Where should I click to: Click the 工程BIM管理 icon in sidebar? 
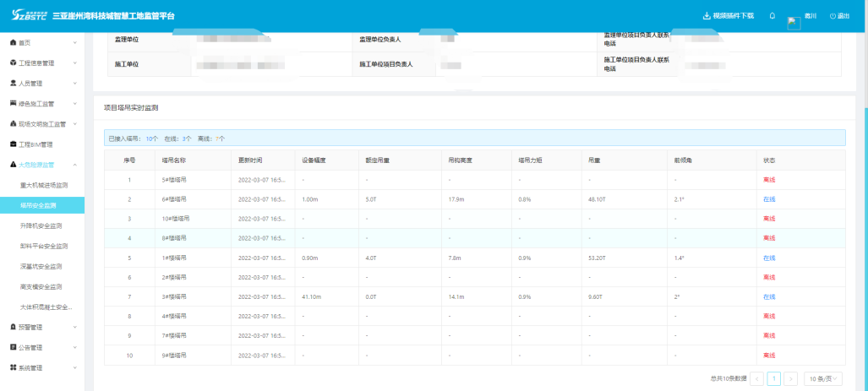(13, 144)
